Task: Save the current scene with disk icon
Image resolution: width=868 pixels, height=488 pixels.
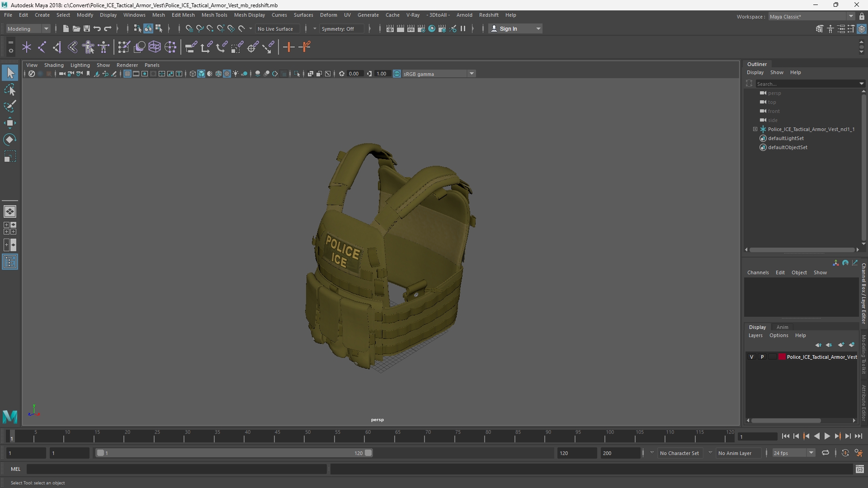Action: 87,29
